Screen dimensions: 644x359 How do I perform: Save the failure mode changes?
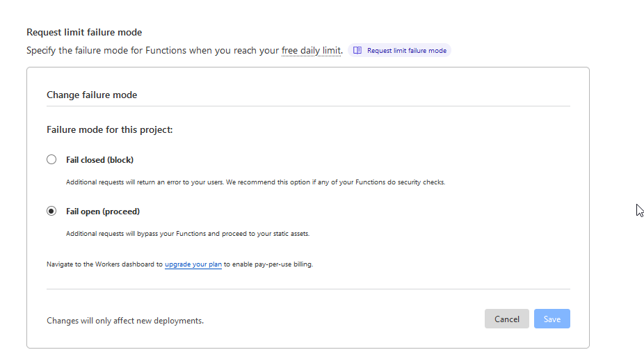[x=552, y=319]
